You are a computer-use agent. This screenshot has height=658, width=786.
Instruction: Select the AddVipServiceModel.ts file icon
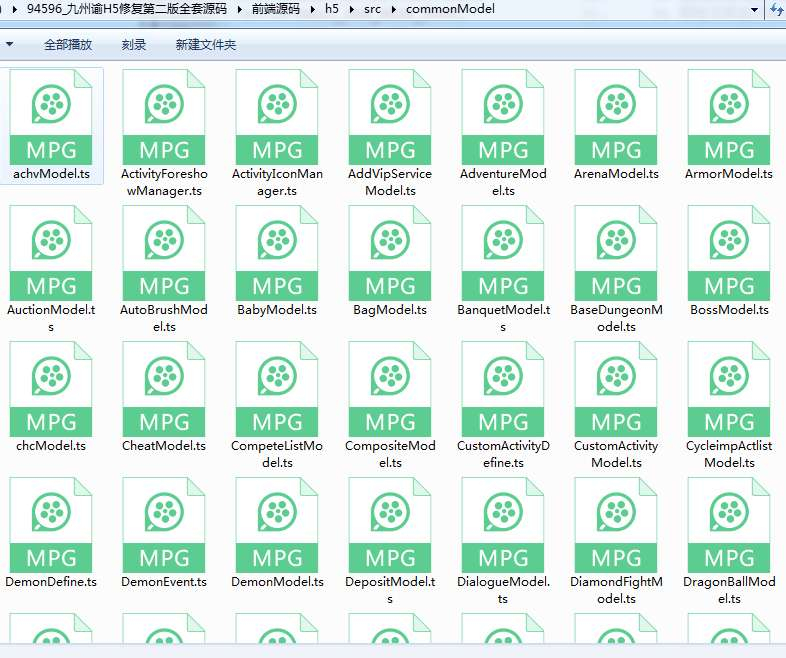[390, 118]
